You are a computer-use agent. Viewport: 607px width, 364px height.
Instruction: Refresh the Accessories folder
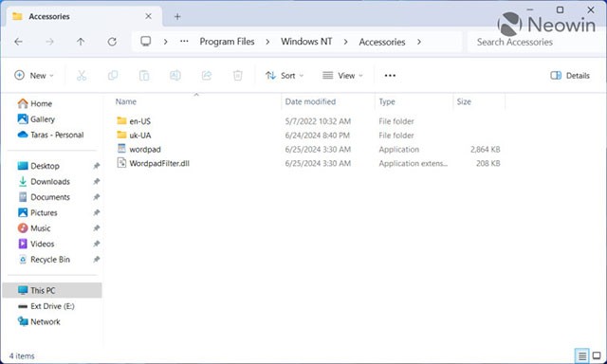point(112,42)
